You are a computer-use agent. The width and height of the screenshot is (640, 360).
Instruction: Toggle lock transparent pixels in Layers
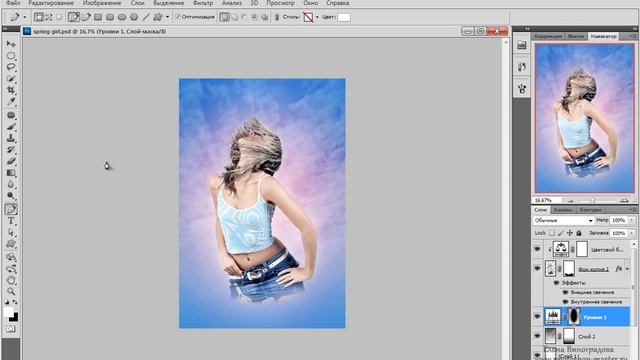551,233
